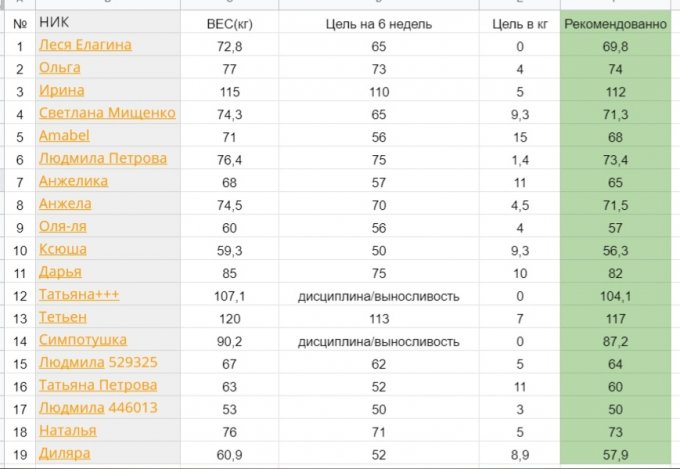This screenshot has width=680, height=469.
Task: Open the Диляра profile link
Action: click(64, 453)
